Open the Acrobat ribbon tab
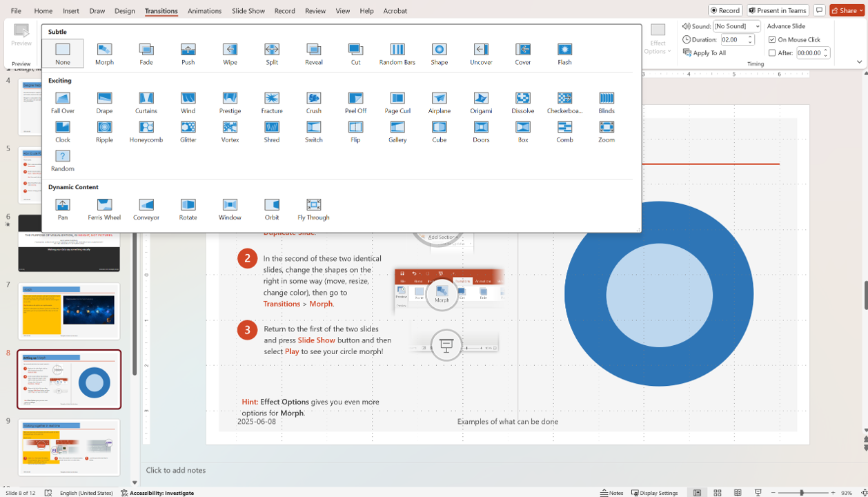The image size is (868, 497). (396, 10)
